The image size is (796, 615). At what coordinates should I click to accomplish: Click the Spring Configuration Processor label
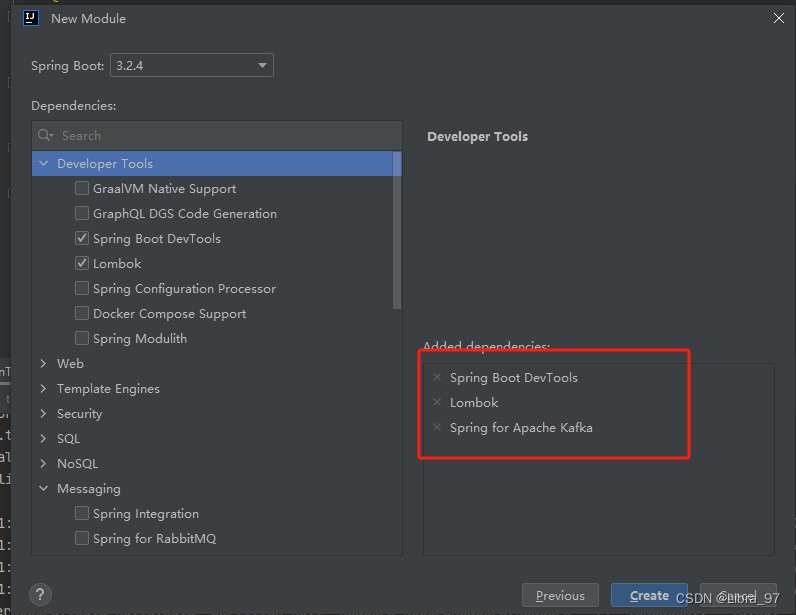point(184,289)
